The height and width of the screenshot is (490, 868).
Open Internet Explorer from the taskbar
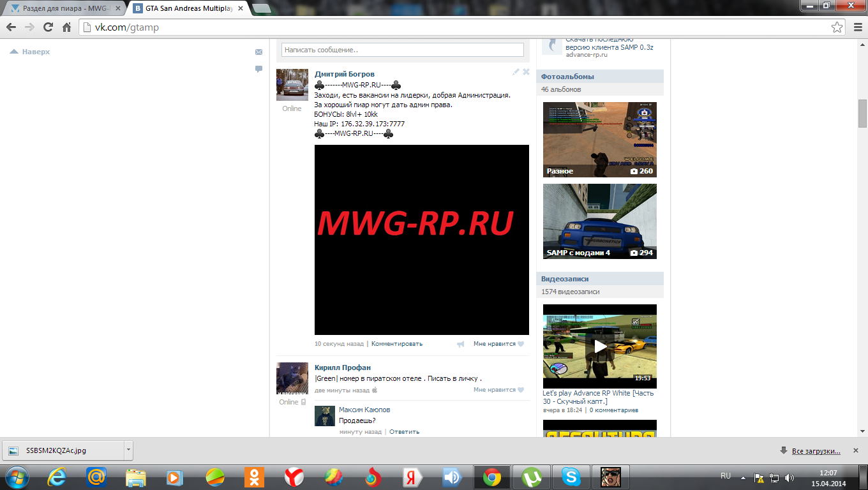56,477
